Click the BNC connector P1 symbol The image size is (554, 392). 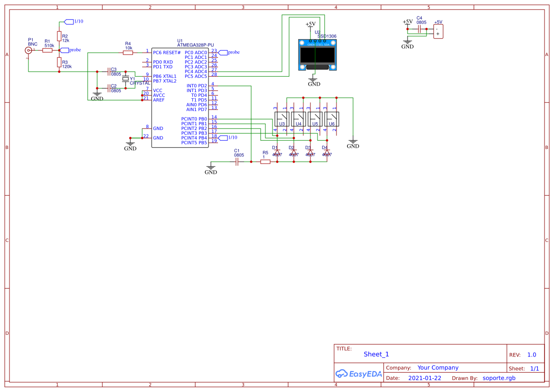(x=28, y=50)
